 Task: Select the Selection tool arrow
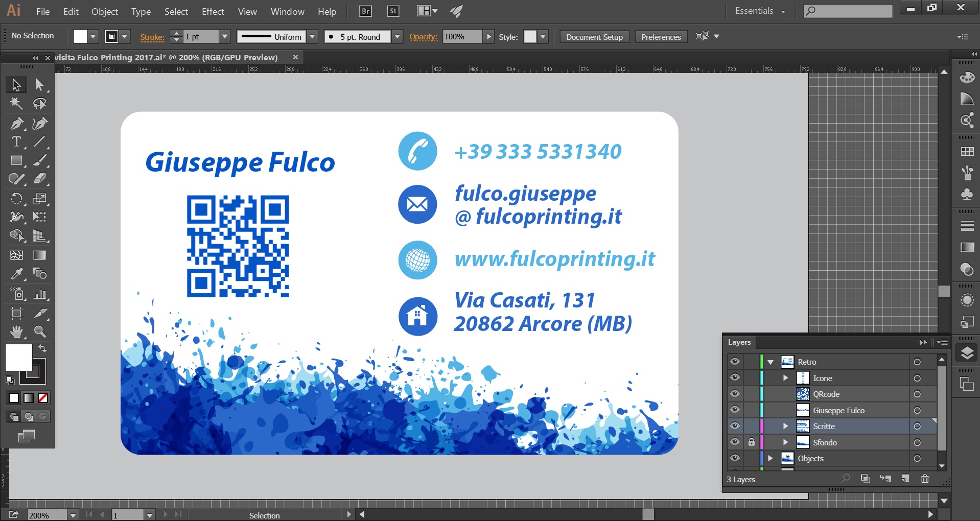point(16,85)
